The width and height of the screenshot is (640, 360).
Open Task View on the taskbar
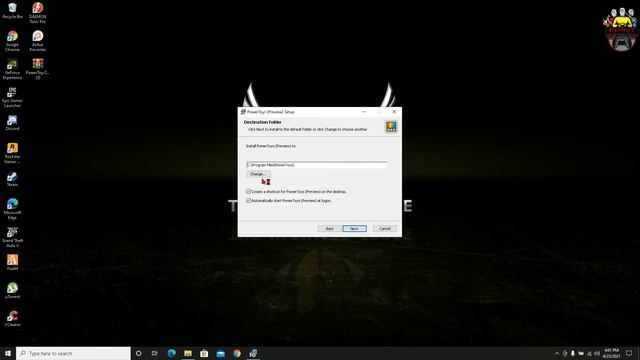(x=155, y=353)
